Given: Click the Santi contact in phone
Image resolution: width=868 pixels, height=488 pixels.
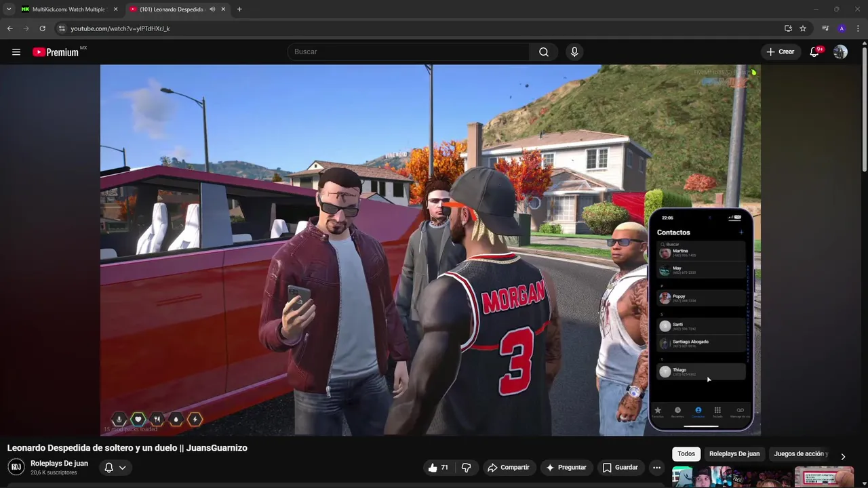Looking at the screenshot, I should pos(701,326).
